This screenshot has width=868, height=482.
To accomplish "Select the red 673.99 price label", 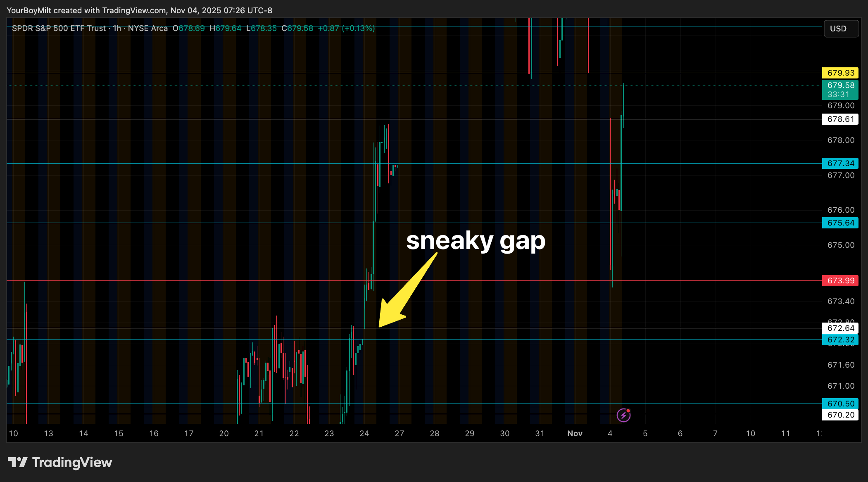I will point(840,280).
